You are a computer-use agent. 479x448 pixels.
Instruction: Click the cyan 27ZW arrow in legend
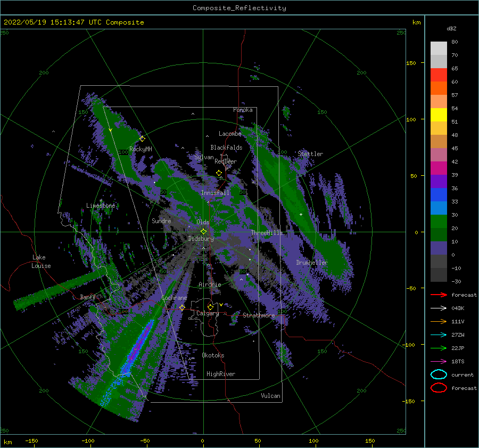(x=439, y=335)
